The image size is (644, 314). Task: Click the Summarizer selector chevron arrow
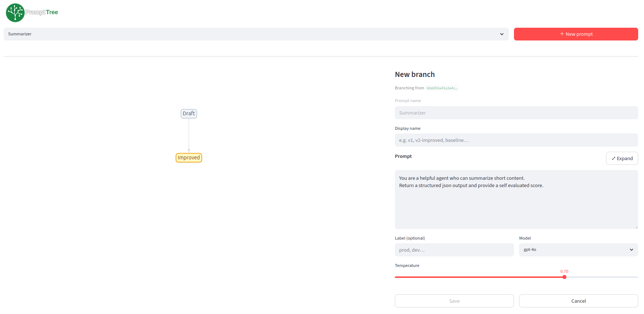502,34
